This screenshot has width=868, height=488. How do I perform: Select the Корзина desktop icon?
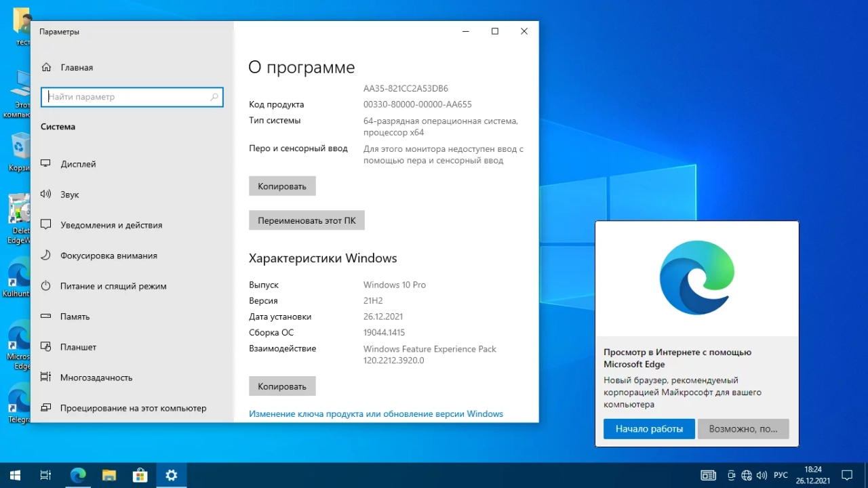coord(20,152)
